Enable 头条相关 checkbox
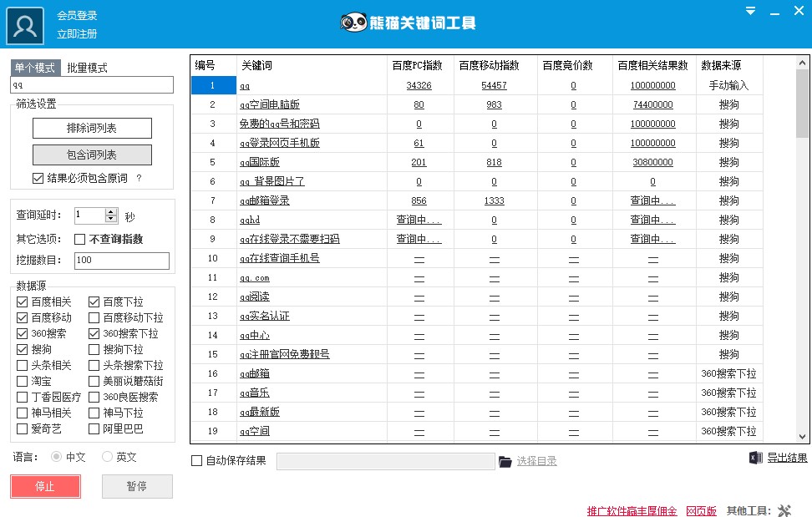The image size is (812, 517). 22,365
